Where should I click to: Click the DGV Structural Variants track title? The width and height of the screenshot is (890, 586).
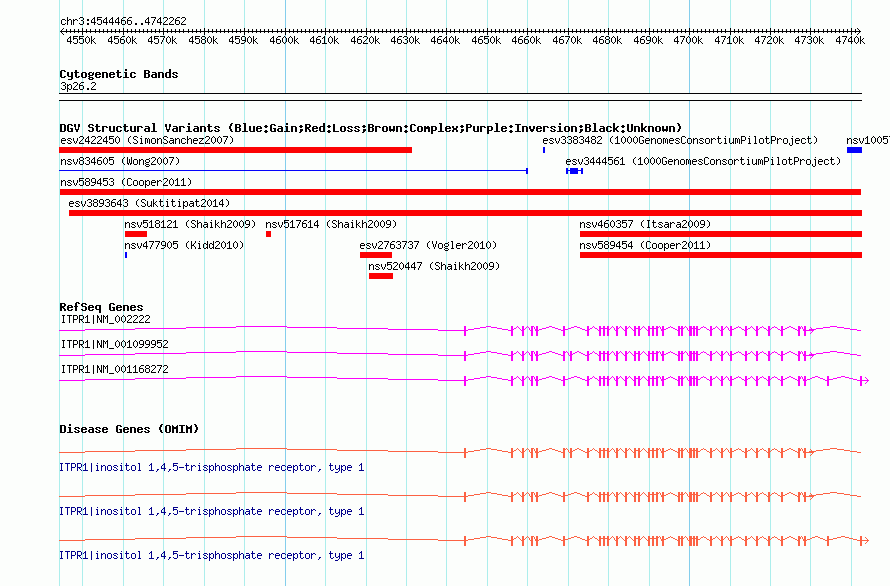[x=370, y=128]
